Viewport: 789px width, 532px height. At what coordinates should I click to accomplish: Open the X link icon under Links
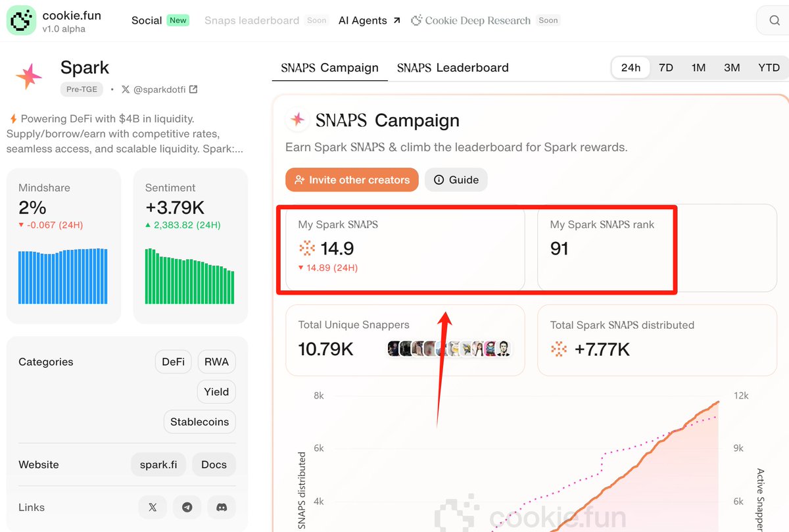click(x=153, y=507)
